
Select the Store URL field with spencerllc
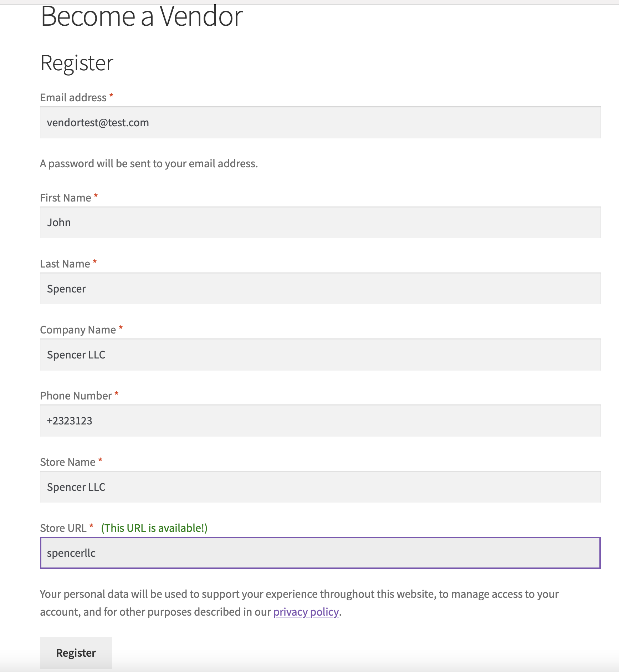[x=320, y=553]
